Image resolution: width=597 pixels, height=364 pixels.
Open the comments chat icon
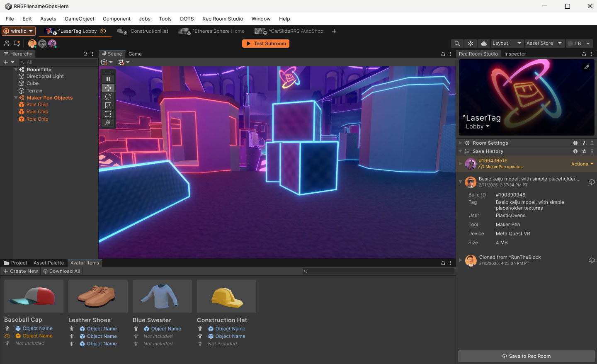17,43
